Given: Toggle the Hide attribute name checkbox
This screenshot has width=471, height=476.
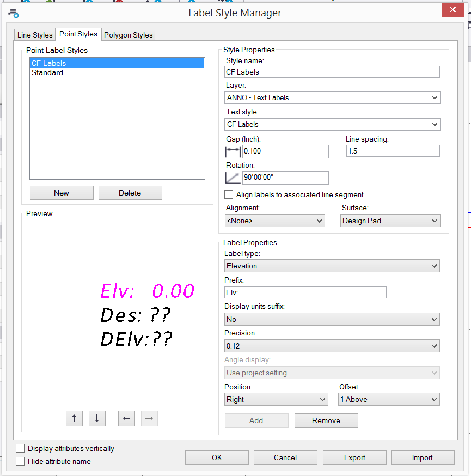Looking at the screenshot, I should [x=20, y=461].
